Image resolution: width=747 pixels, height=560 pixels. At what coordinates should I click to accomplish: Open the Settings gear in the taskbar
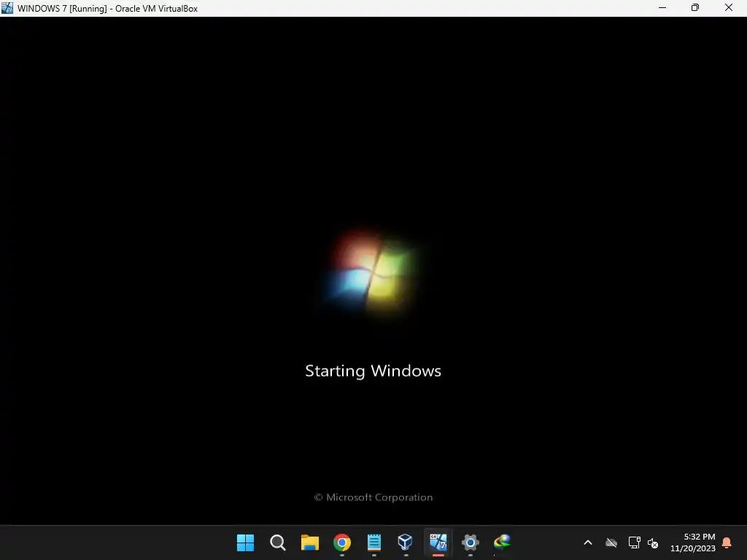pyautogui.click(x=471, y=542)
